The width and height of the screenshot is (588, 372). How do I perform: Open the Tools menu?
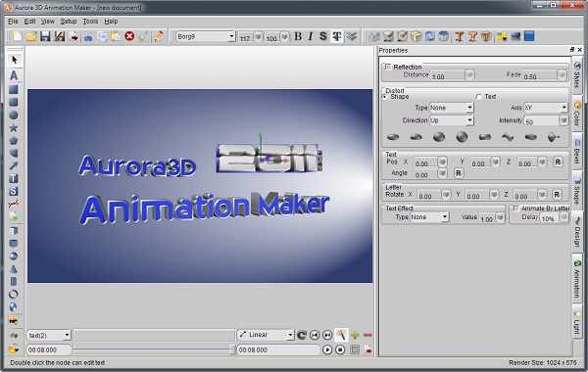point(90,22)
